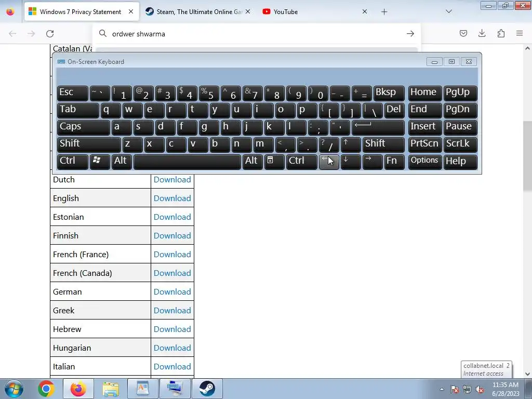Click the down arrow key on keyboard
Screen dimensions: 532x399
[351, 162]
